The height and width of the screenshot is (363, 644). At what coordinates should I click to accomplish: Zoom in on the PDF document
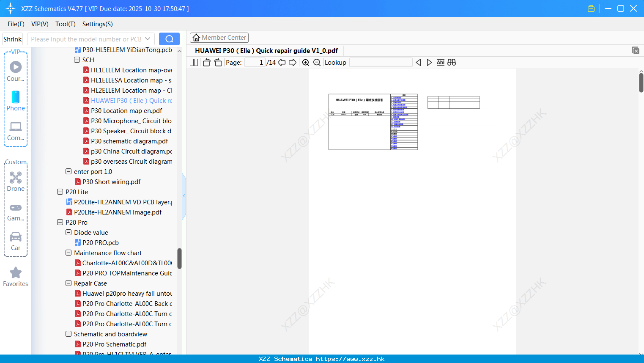pyautogui.click(x=306, y=63)
